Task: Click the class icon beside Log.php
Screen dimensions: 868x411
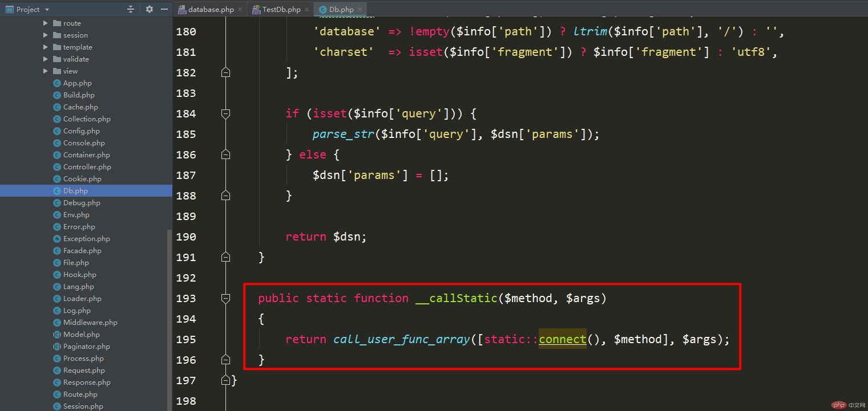Action: (57, 311)
